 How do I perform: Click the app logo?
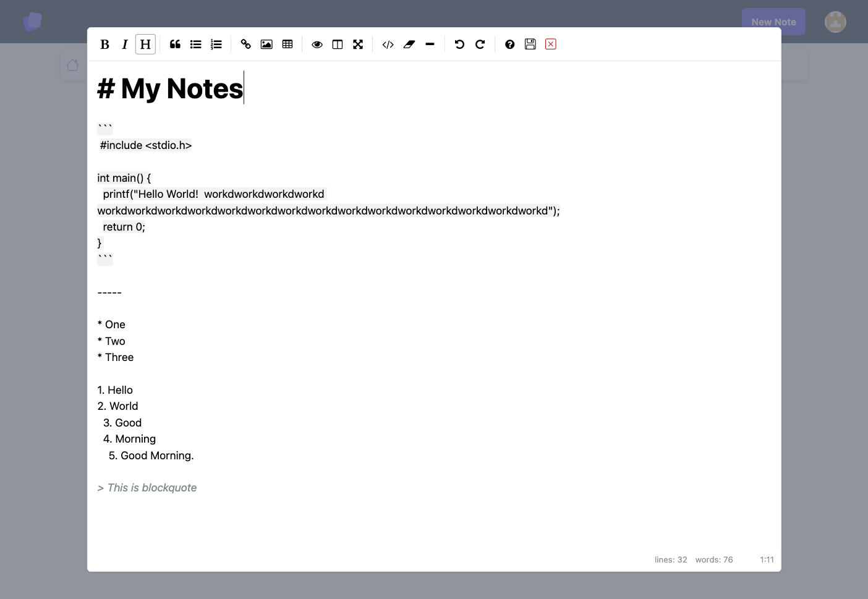pos(32,22)
